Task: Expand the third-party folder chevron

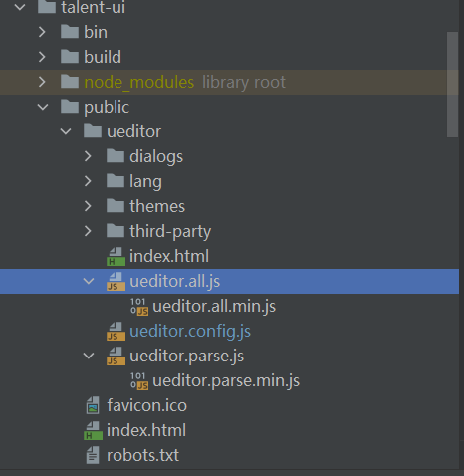Action: [88, 231]
